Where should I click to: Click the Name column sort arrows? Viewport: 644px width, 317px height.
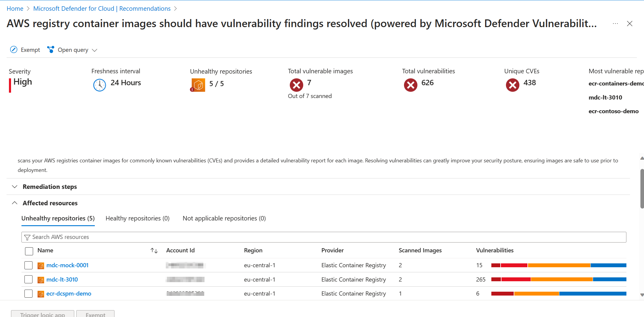[154, 251]
